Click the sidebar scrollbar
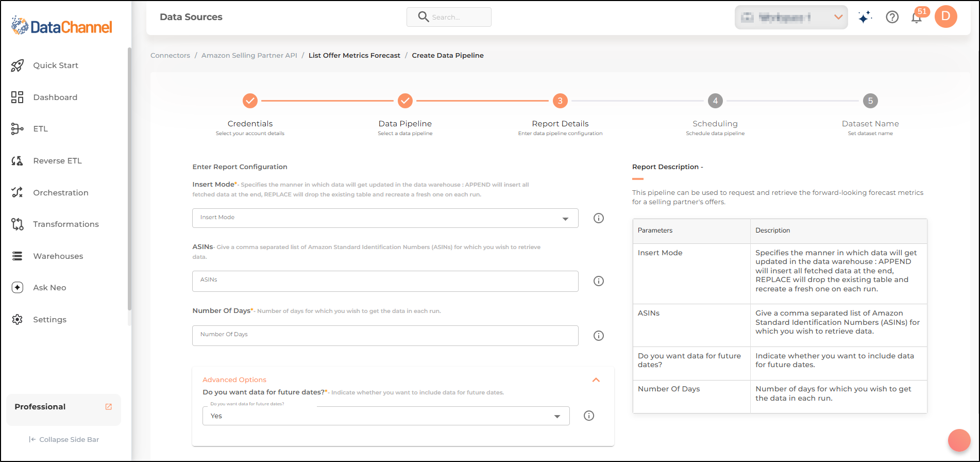Screen dimensions: 980x462 (x=129, y=179)
